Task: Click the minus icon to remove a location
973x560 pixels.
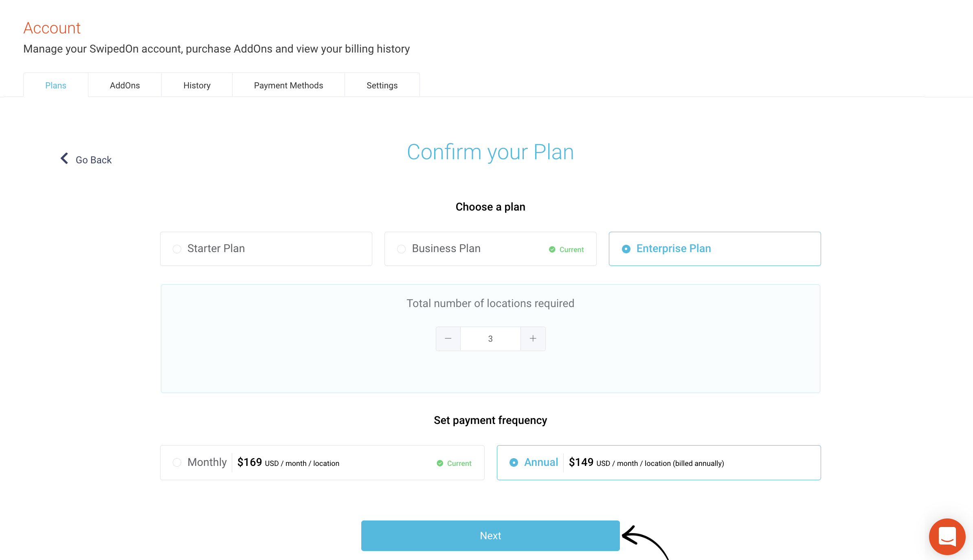Action: (x=448, y=338)
